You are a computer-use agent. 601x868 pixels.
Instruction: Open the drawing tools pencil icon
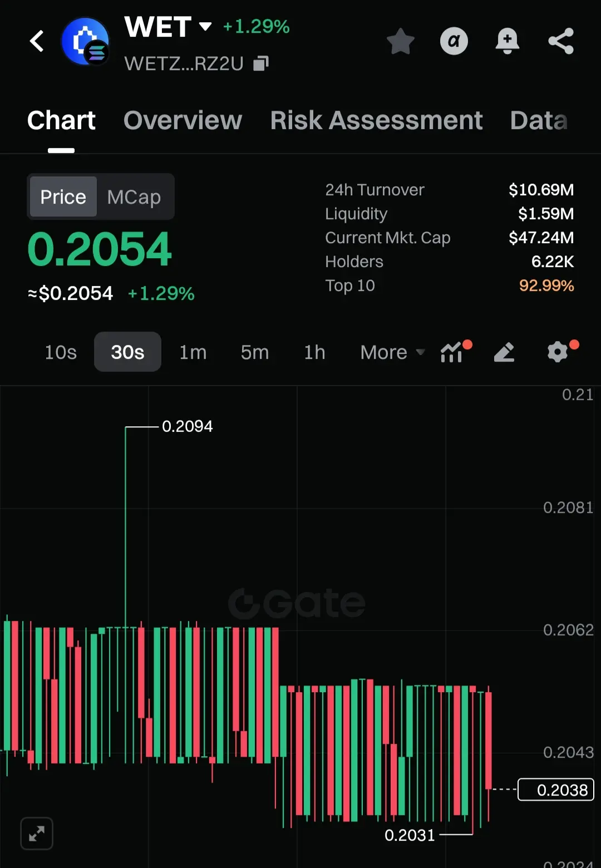(x=504, y=352)
